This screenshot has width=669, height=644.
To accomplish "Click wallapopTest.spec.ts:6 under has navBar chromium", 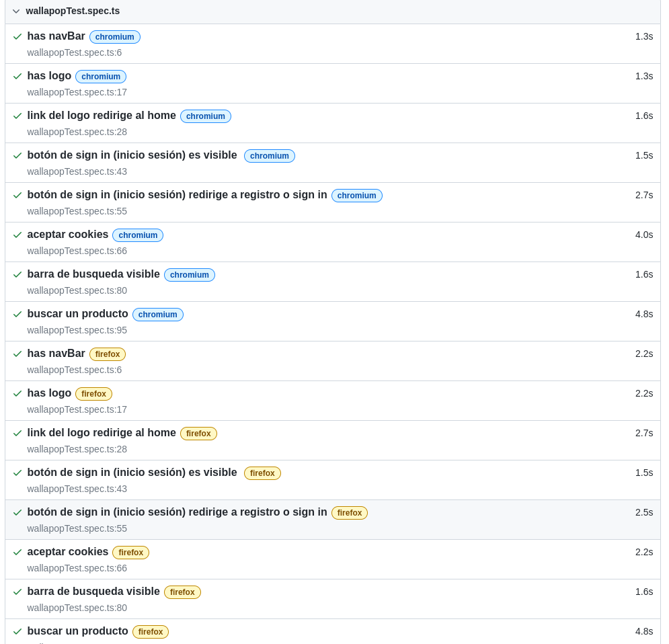I will 74,53.
